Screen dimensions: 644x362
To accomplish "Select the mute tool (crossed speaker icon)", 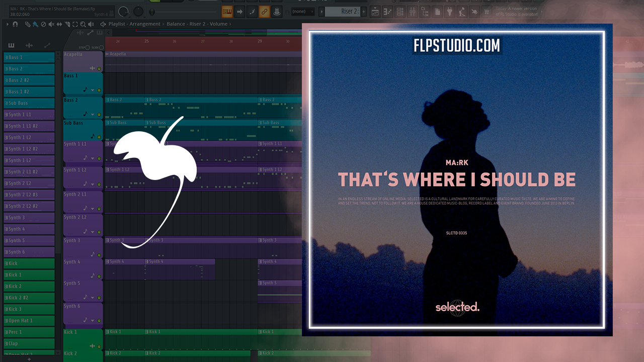I will [51, 24].
